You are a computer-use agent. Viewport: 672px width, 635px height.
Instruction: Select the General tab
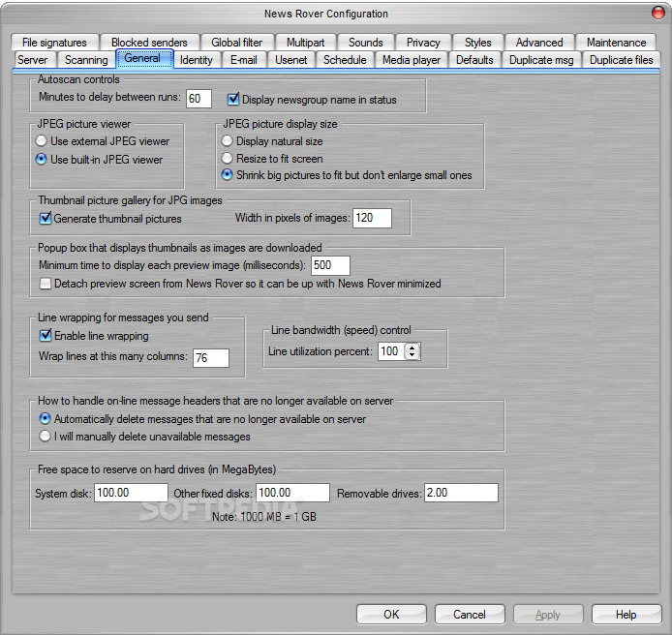point(142,58)
